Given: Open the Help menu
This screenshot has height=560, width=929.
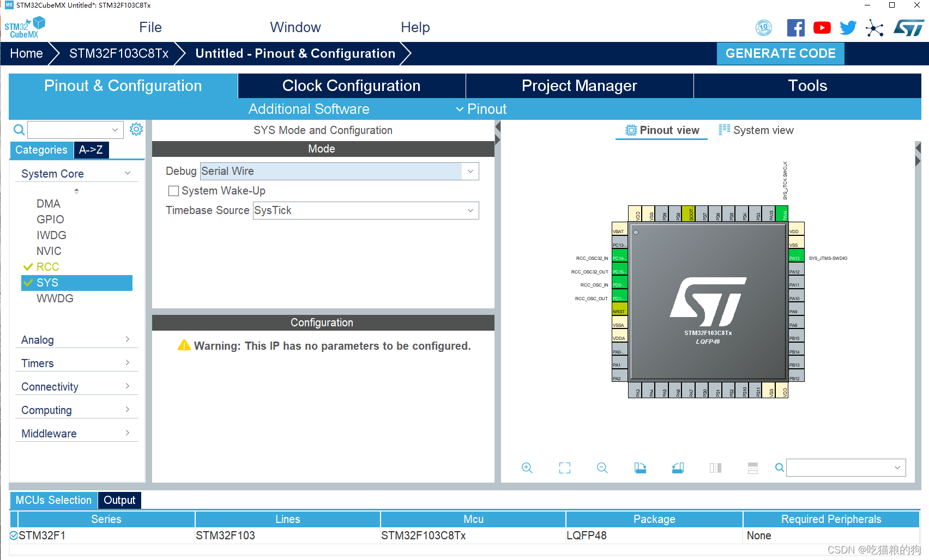Looking at the screenshot, I should coord(415,27).
